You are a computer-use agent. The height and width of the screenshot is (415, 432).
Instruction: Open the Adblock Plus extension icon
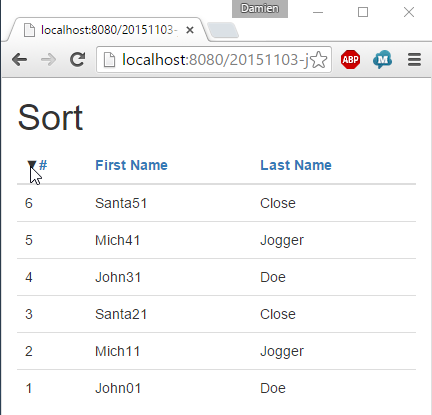(x=350, y=60)
